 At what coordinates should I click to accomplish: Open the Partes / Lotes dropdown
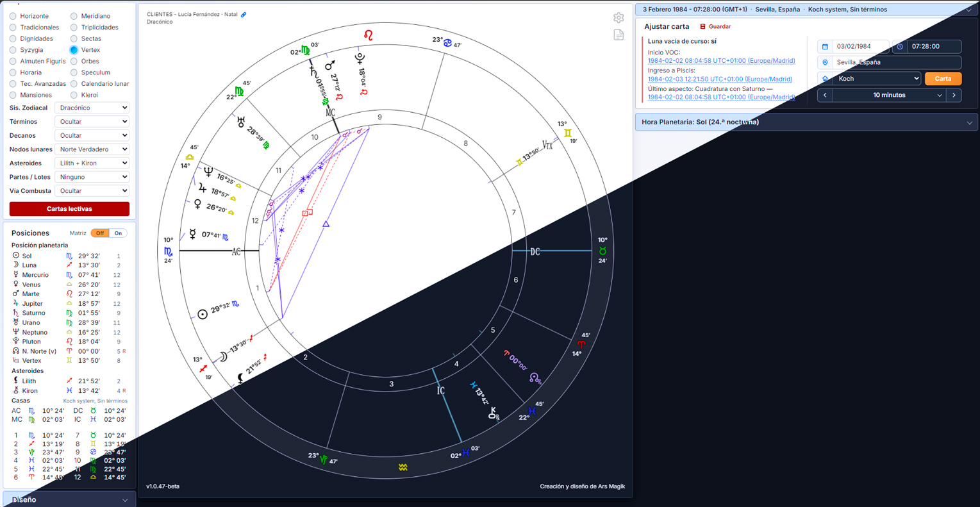(x=92, y=177)
